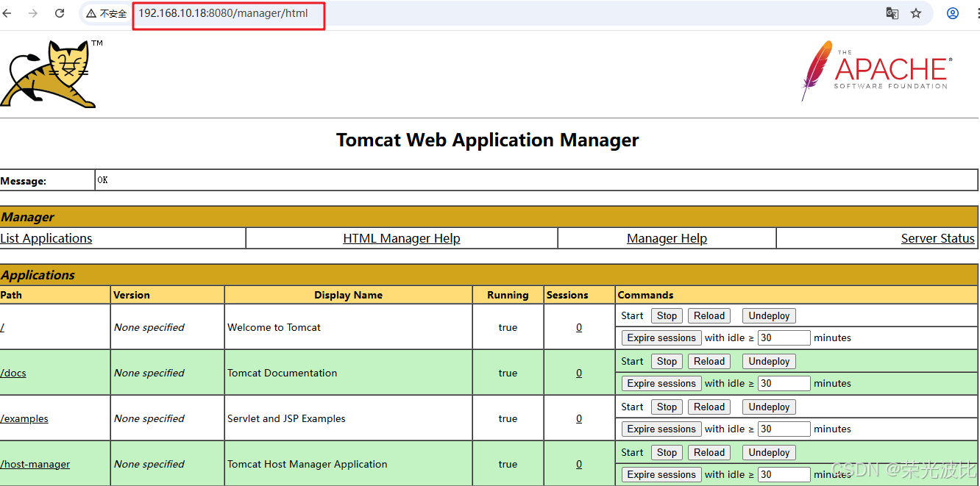
Task: Click 'Servlet and JSP Examples' display name
Action: (286, 418)
